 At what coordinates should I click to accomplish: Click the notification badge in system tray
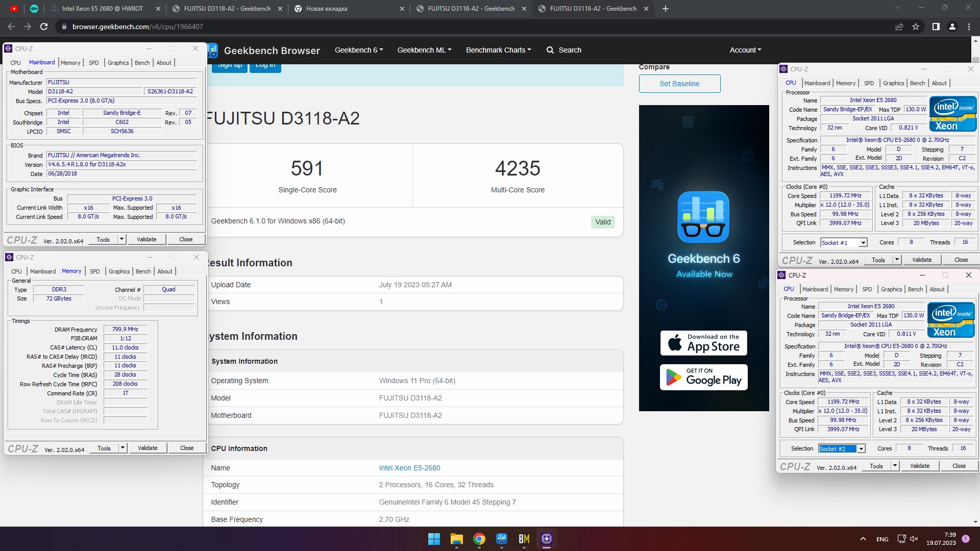point(966,539)
